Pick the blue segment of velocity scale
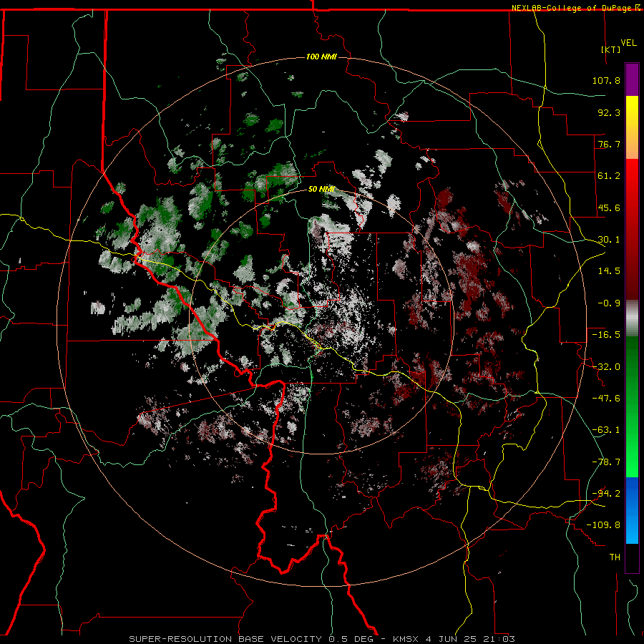Image resolution: width=644 pixels, height=644 pixels. (x=632, y=510)
